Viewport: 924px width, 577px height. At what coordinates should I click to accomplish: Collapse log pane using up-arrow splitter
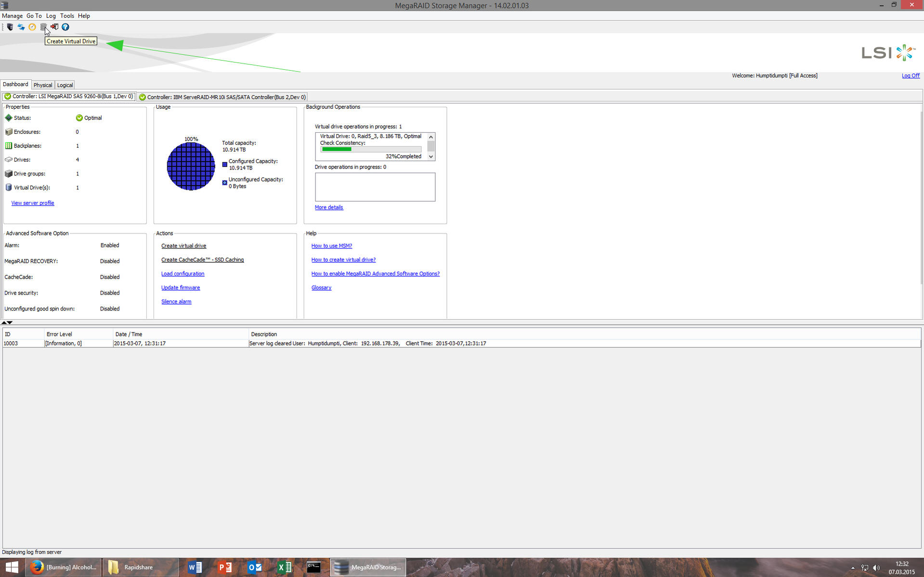click(4, 322)
